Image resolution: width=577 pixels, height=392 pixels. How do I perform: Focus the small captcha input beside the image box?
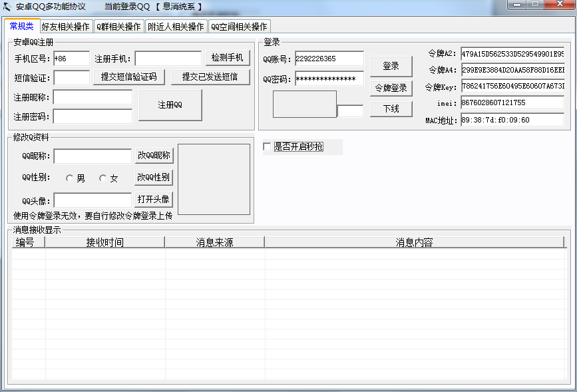(x=350, y=111)
